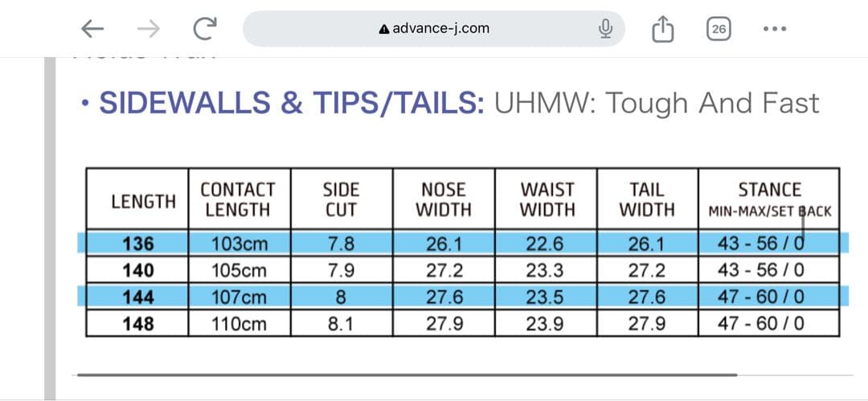Tap the not-secure warning triangle icon

383,29
